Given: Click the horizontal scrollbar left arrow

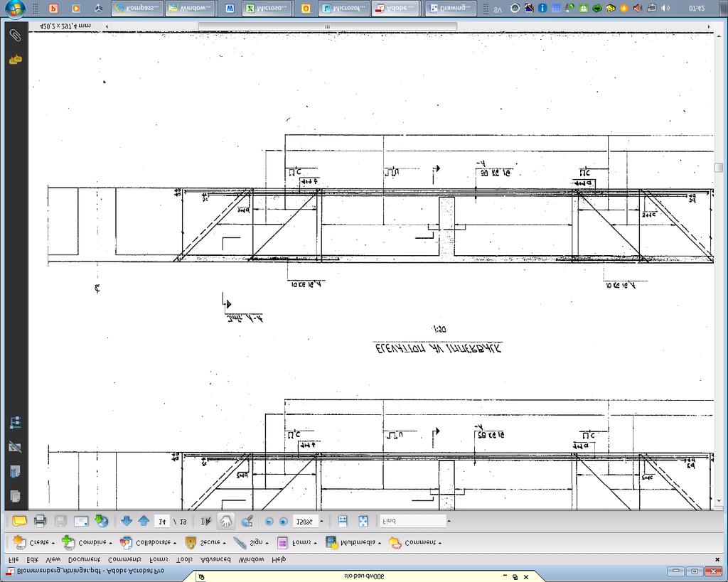Looking at the screenshot, I should coord(107,26).
